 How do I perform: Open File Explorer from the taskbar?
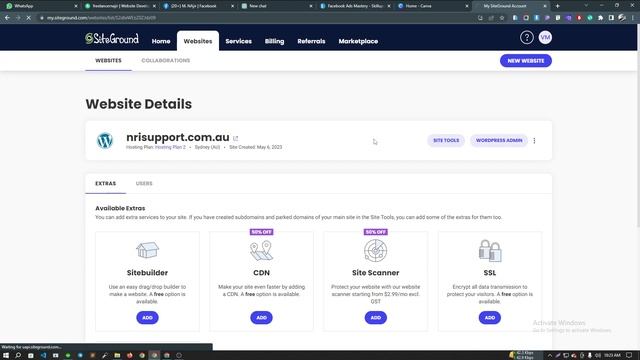tap(117, 356)
